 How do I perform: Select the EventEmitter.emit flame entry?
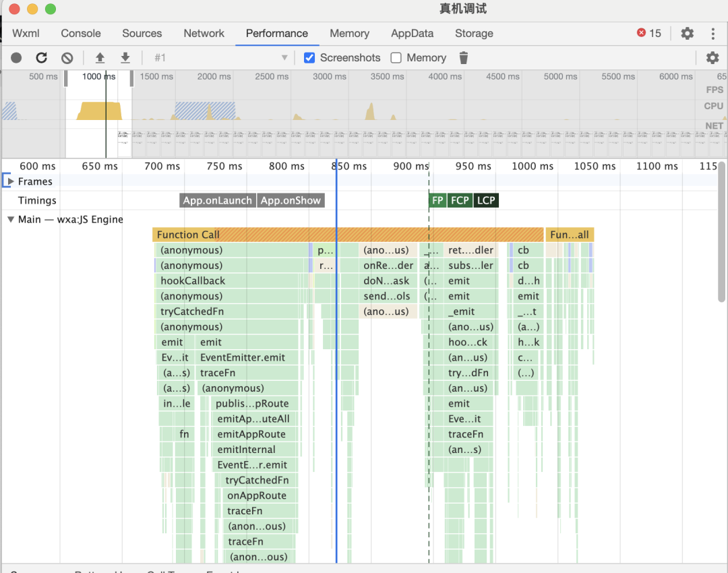(248, 357)
